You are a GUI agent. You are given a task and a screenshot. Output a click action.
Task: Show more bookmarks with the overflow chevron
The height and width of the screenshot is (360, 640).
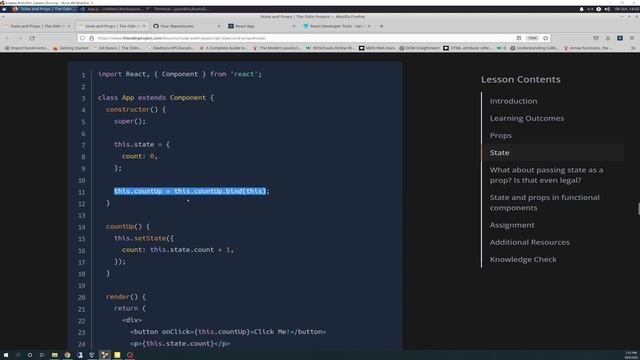tap(633, 48)
